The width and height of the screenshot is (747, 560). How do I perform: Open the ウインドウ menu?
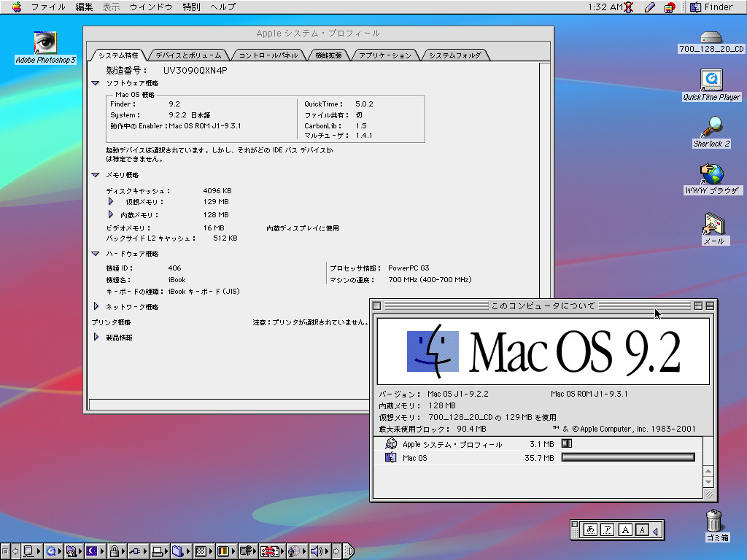[150, 7]
